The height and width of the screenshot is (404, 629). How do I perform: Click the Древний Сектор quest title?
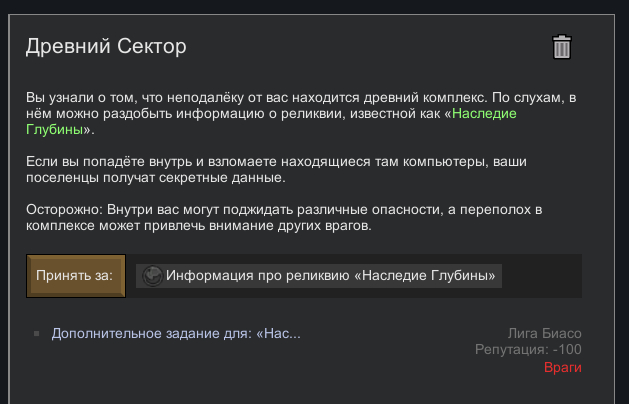106,46
